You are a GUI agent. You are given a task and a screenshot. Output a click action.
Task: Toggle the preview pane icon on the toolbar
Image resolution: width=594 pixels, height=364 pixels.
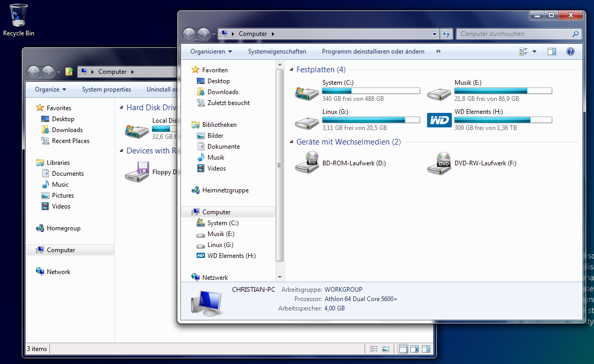coord(552,51)
